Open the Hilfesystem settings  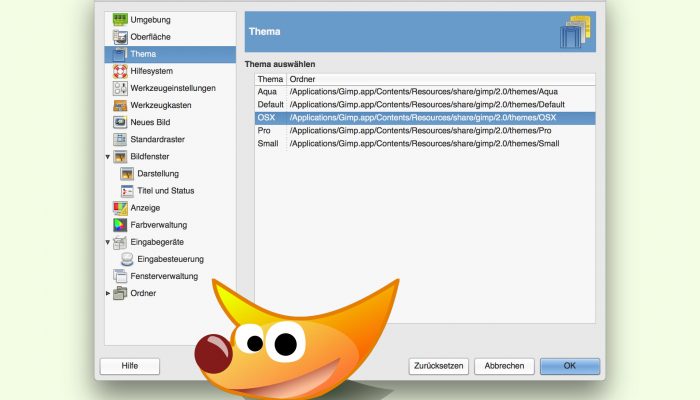click(x=152, y=71)
